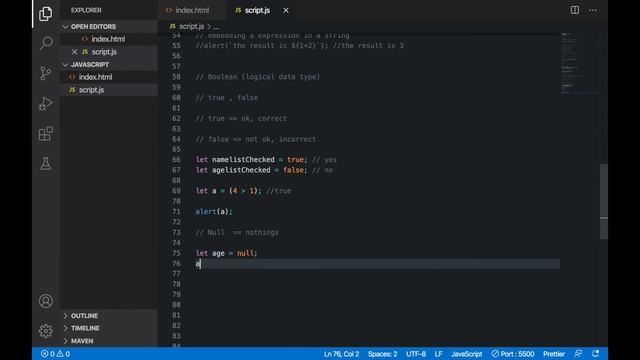Collapse the Open Editors section
The image size is (640, 360).
93,27
